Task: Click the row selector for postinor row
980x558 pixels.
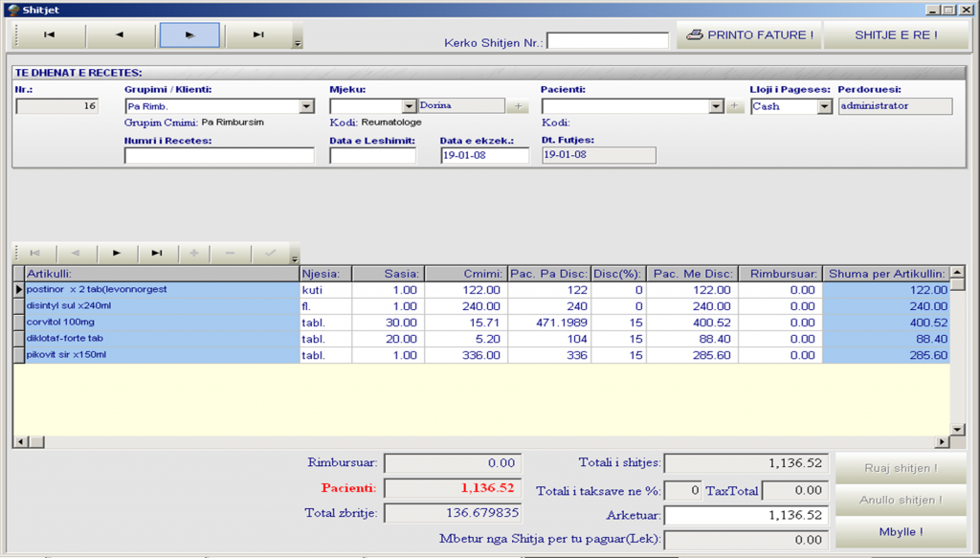Action: (19, 290)
